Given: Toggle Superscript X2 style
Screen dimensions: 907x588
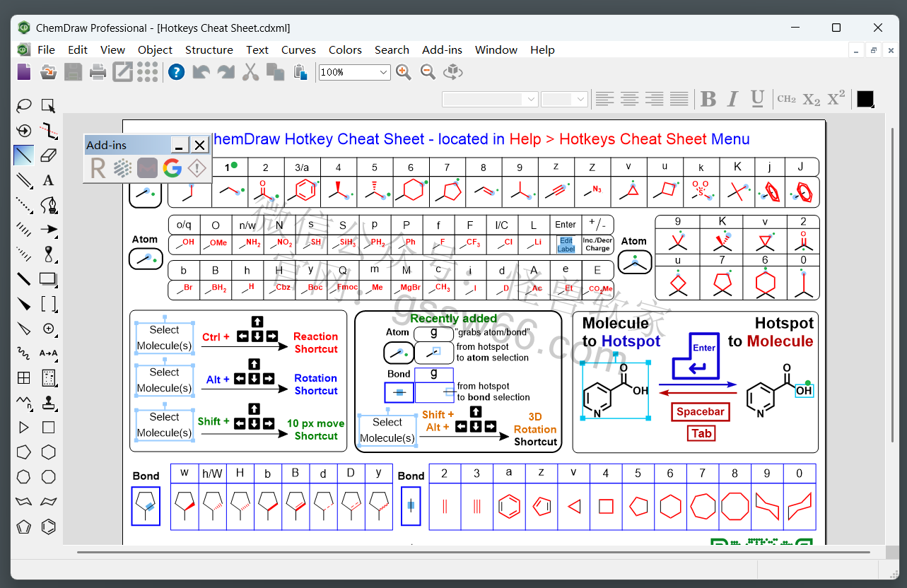Looking at the screenshot, I should [836, 99].
